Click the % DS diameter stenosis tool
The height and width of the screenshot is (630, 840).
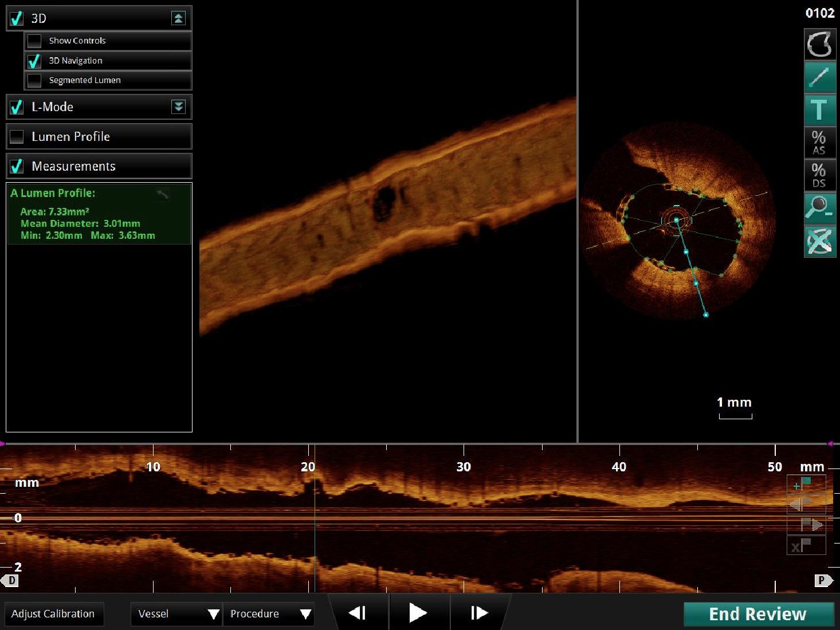[x=819, y=175]
